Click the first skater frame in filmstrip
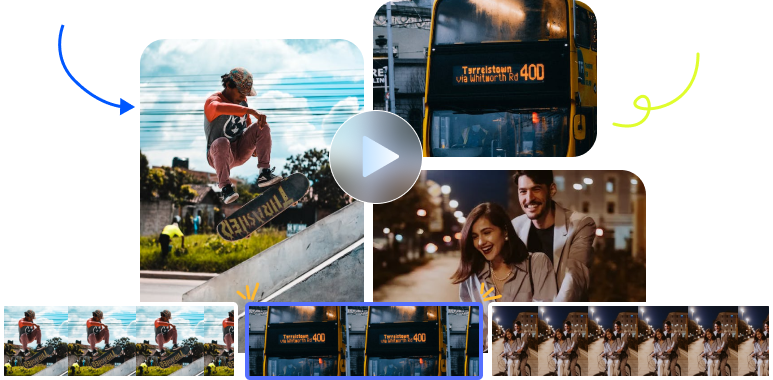Screen dimensions: 773x380 pos(35,341)
